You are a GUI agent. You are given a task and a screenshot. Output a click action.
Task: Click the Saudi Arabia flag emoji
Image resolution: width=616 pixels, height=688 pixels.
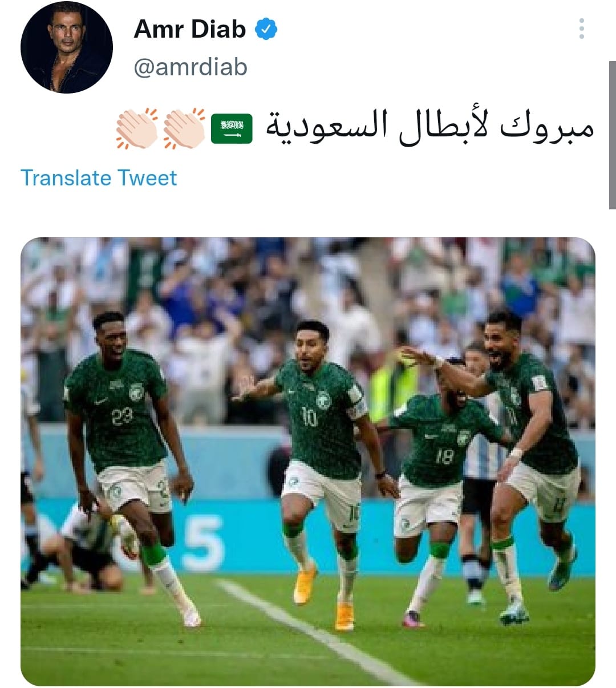coord(232,128)
